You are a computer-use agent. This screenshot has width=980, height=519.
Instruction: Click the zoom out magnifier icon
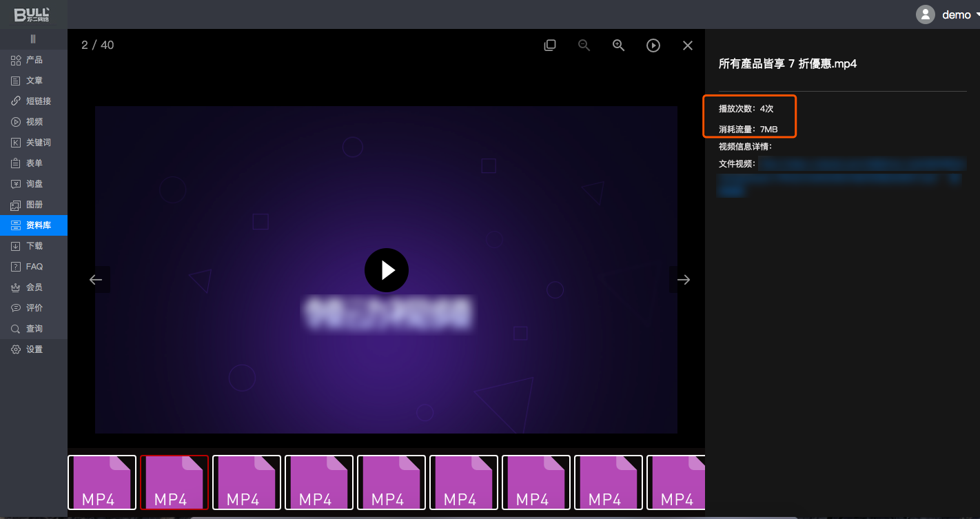[584, 45]
